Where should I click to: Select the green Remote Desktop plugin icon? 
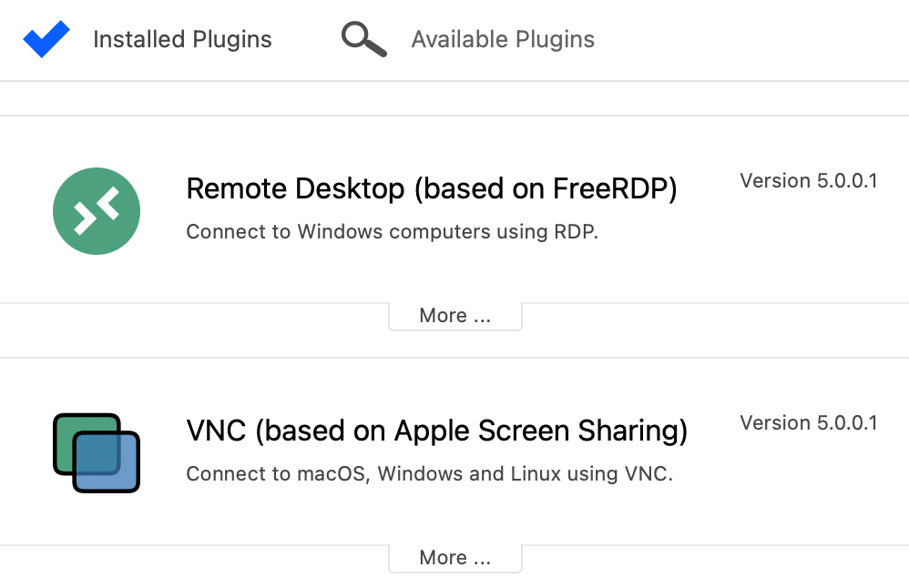pos(97,211)
